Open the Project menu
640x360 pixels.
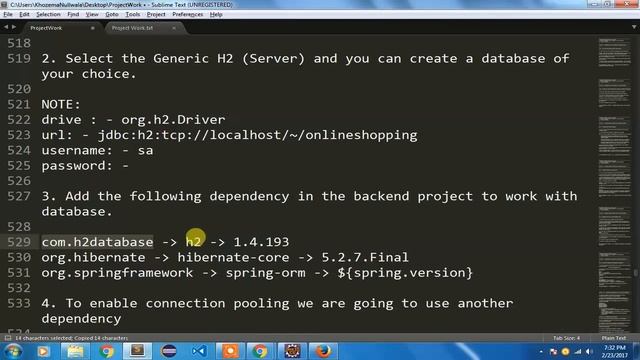tap(156, 14)
